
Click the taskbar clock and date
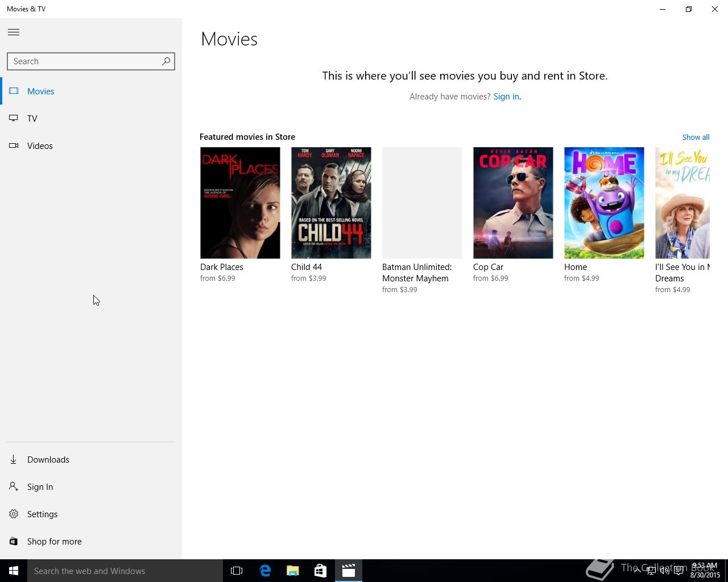click(705, 571)
